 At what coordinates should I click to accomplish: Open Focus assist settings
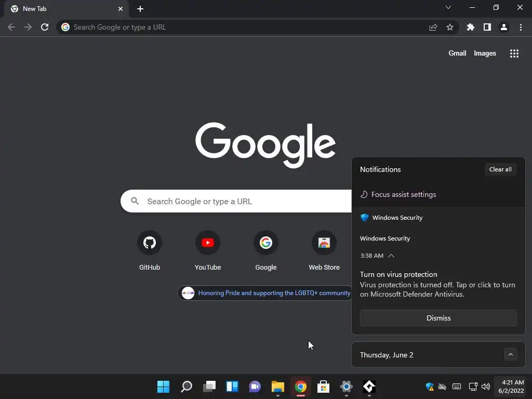(398, 194)
